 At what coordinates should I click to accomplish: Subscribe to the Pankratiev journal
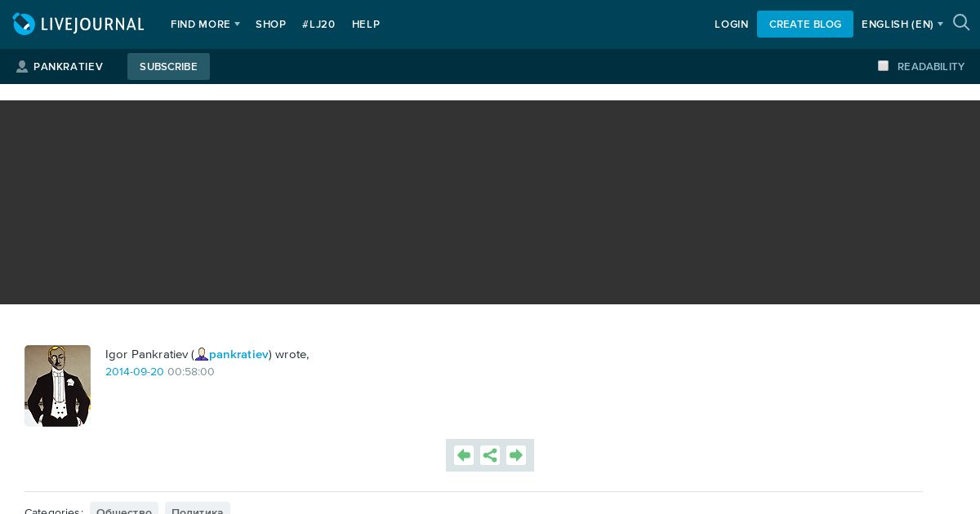point(168,67)
